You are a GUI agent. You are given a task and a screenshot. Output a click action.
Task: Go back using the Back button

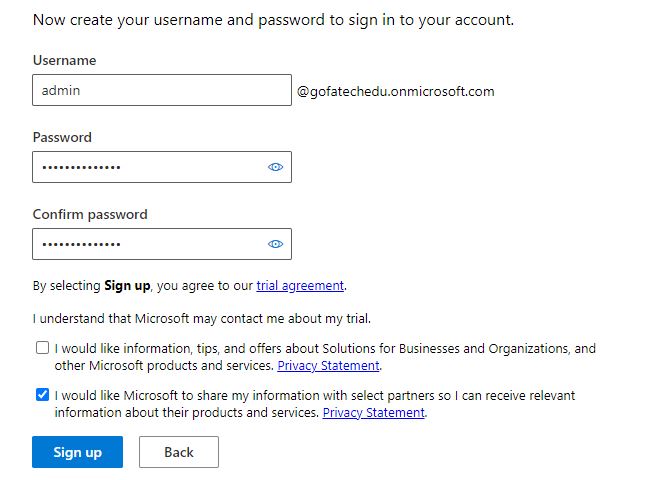tap(178, 452)
